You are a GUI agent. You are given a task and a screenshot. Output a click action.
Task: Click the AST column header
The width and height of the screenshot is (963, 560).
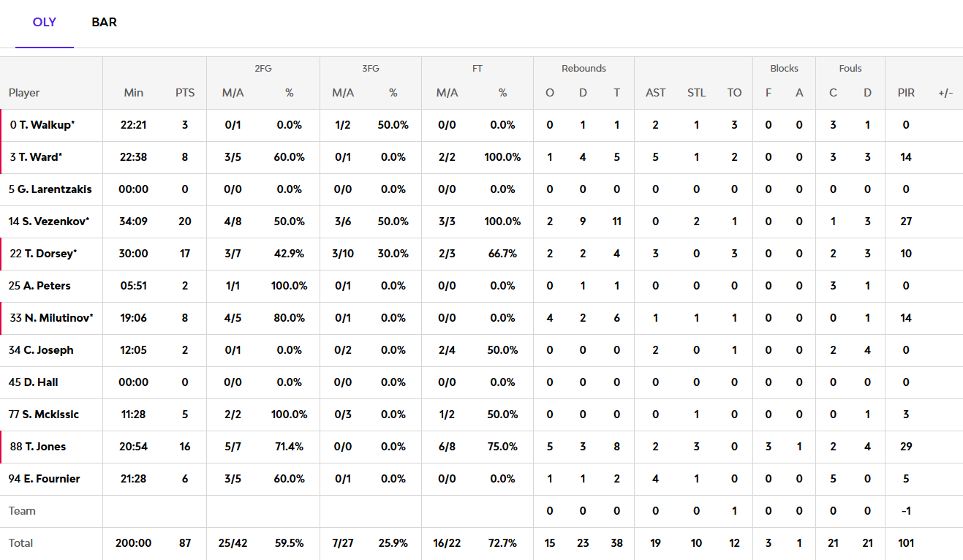click(656, 93)
